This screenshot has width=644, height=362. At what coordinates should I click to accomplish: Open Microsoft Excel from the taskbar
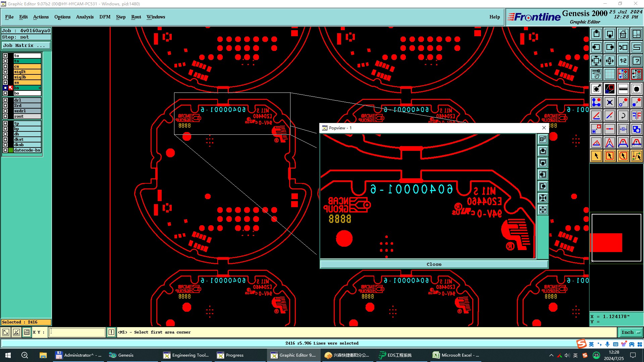click(456, 355)
